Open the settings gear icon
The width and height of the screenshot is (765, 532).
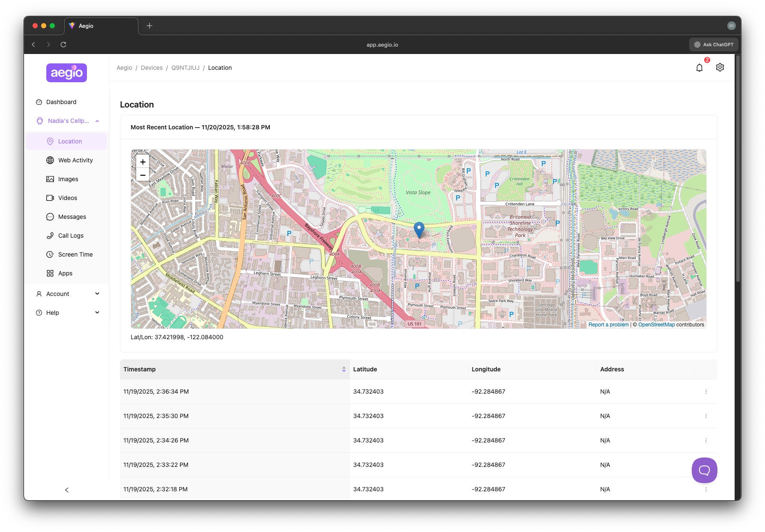click(x=720, y=68)
